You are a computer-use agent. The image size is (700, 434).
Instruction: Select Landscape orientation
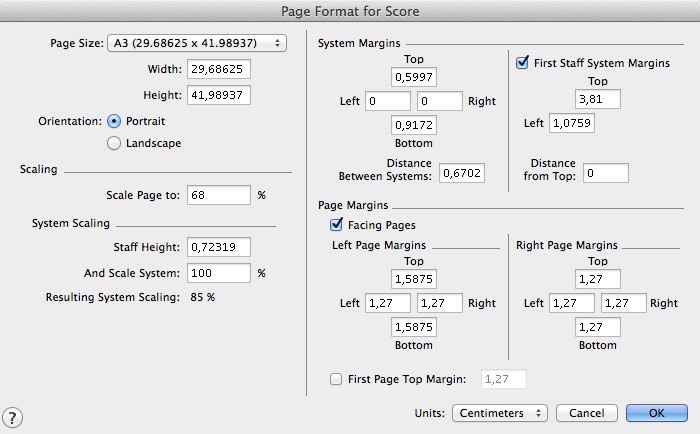click(x=114, y=143)
